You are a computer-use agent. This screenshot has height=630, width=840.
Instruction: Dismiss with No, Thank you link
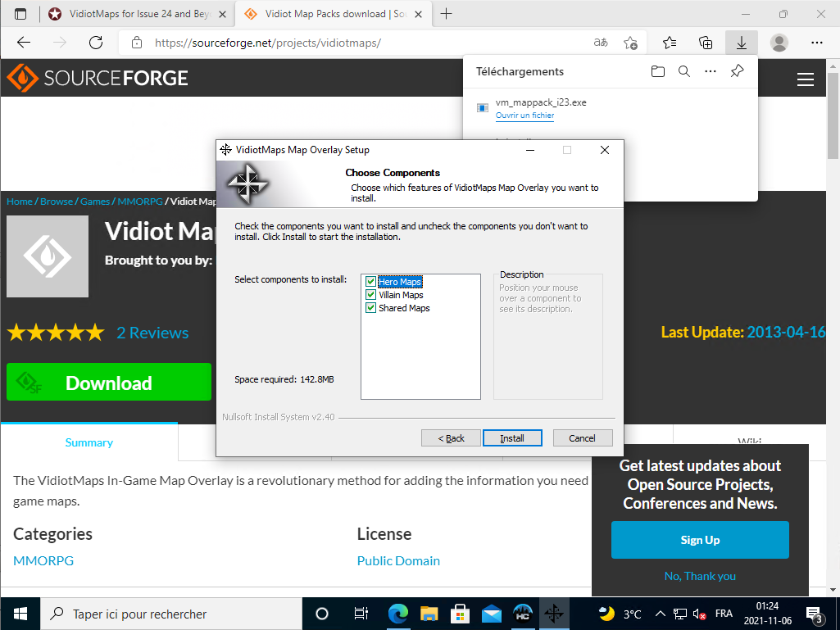(700, 576)
